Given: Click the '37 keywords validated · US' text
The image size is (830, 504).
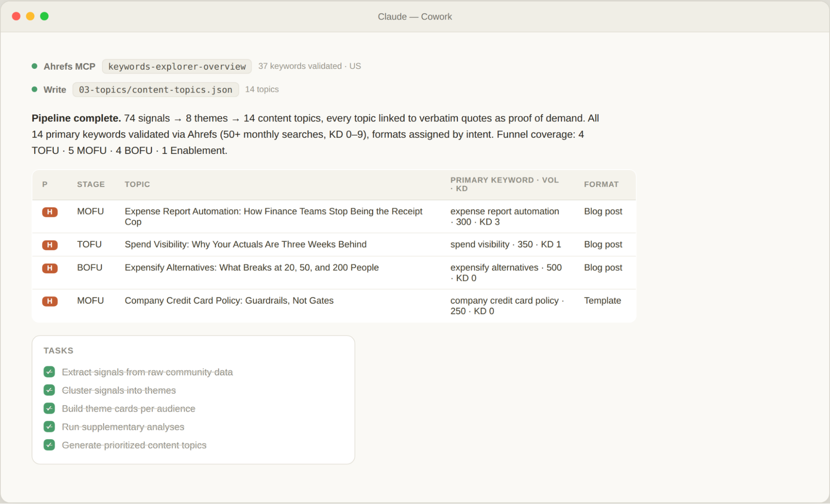Looking at the screenshot, I should coord(310,66).
